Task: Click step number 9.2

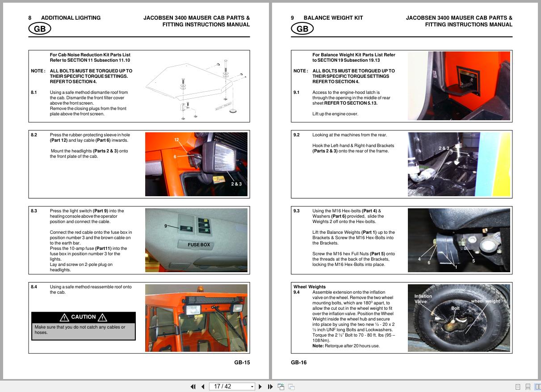Action: click(x=297, y=135)
